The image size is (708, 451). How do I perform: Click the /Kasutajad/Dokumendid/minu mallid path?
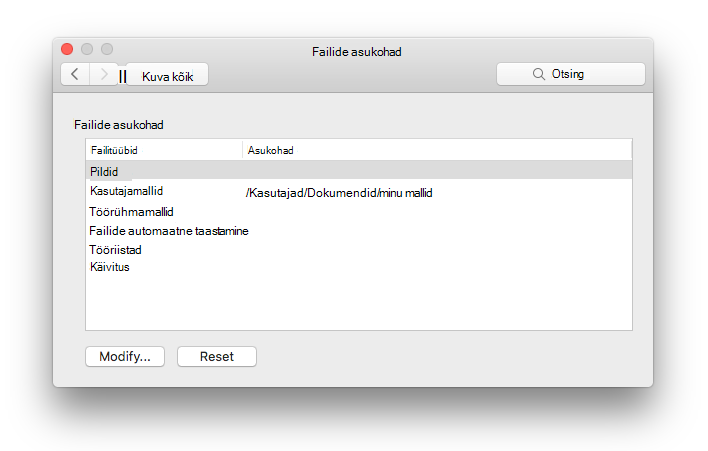pyautogui.click(x=339, y=193)
